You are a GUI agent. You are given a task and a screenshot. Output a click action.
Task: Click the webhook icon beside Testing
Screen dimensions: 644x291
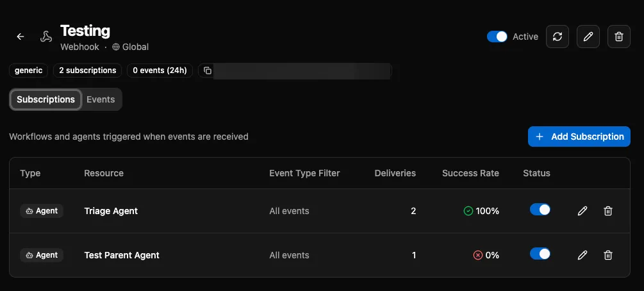45,37
